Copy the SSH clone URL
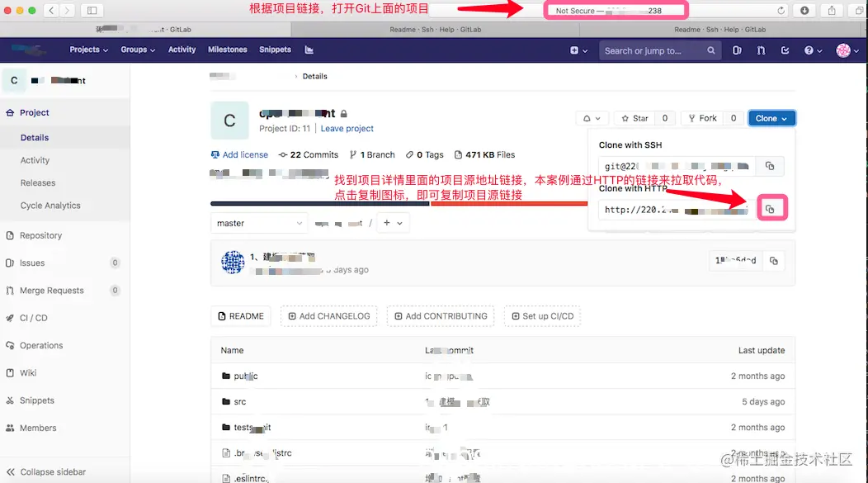Screen dimensions: 868x483 click(x=770, y=166)
